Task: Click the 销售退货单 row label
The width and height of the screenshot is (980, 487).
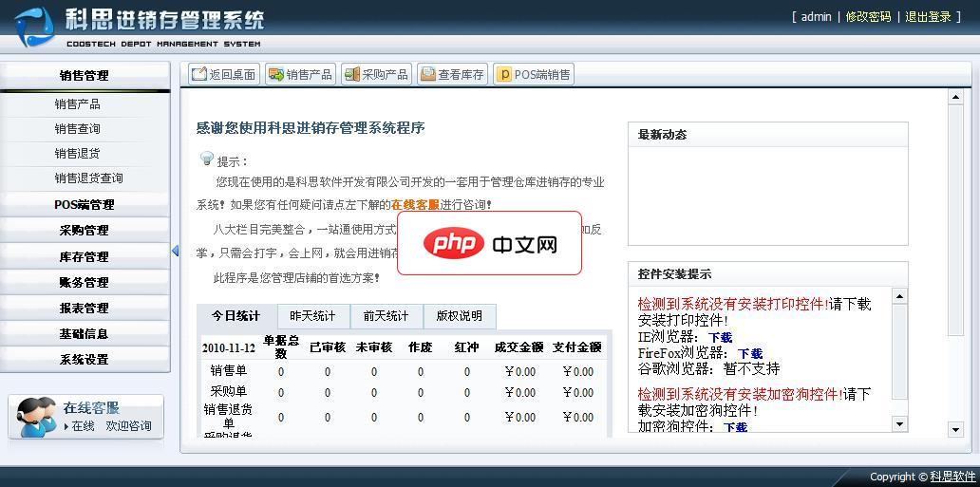Action: (228, 417)
